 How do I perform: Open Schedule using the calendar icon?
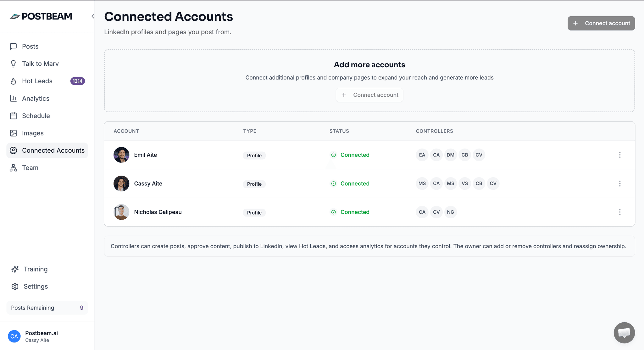click(x=13, y=116)
